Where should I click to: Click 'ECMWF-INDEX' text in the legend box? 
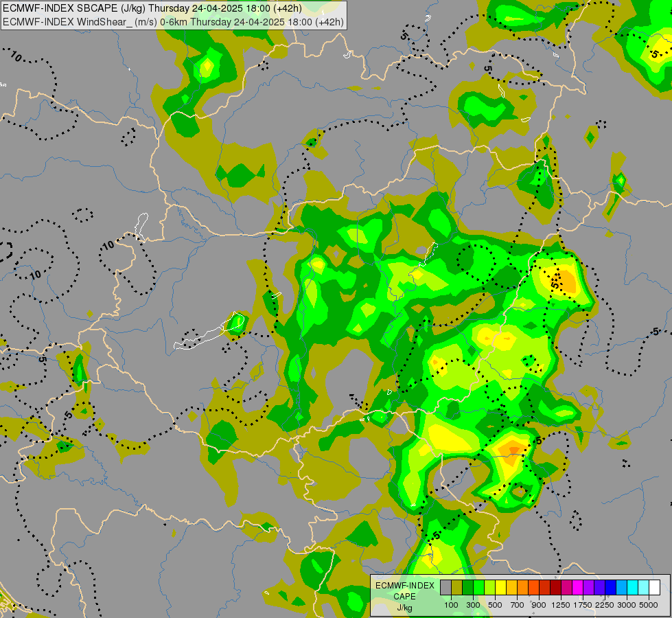coord(404,586)
